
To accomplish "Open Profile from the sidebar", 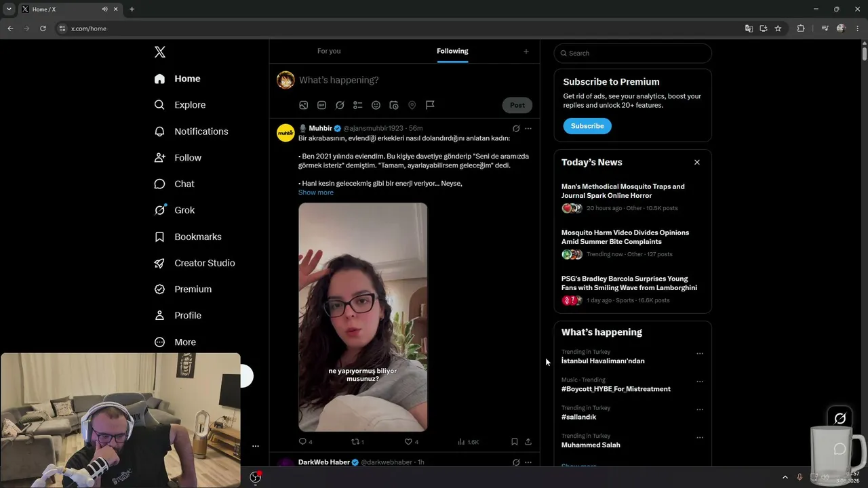I will [178, 315].
